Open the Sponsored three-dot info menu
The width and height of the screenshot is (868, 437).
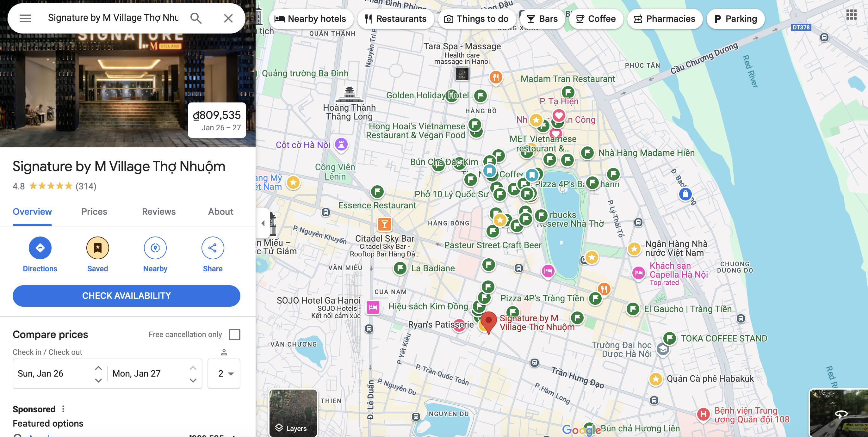tap(63, 409)
